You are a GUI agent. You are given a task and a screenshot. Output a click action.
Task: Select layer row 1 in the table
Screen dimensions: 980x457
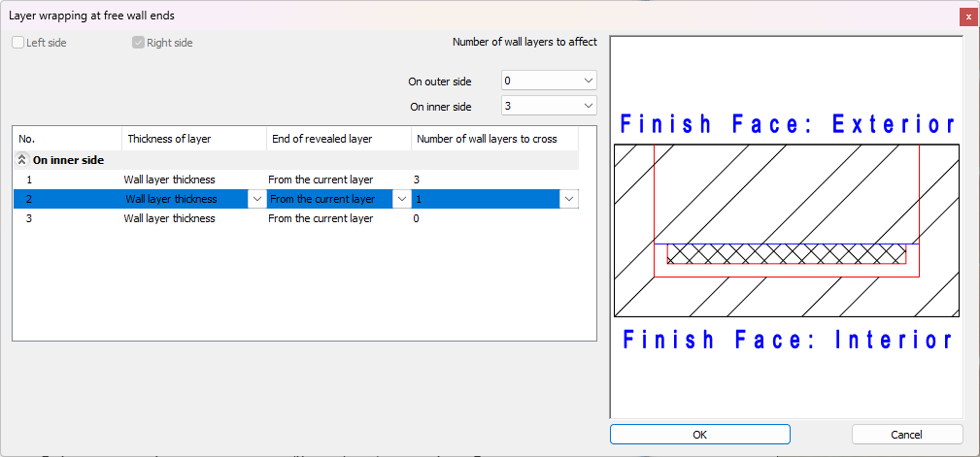29,180
